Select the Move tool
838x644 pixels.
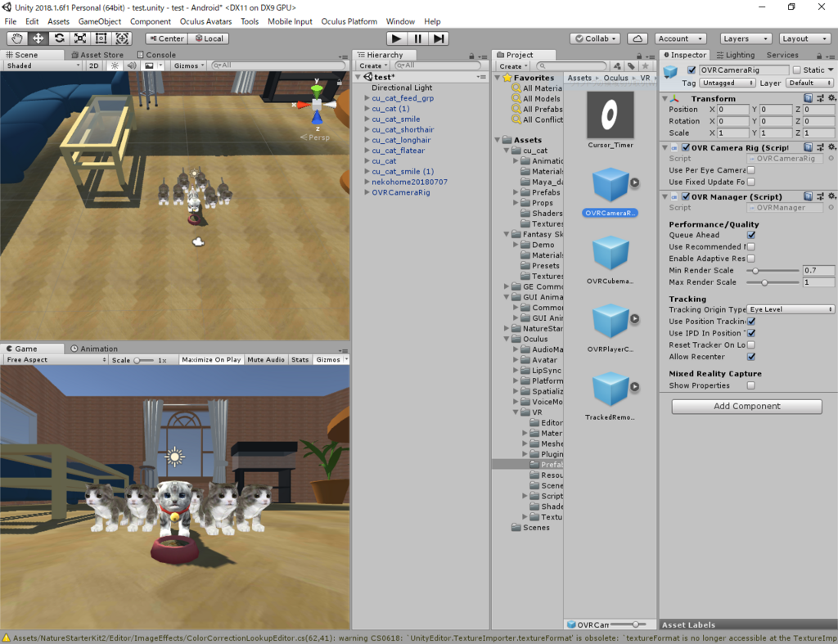[38, 38]
